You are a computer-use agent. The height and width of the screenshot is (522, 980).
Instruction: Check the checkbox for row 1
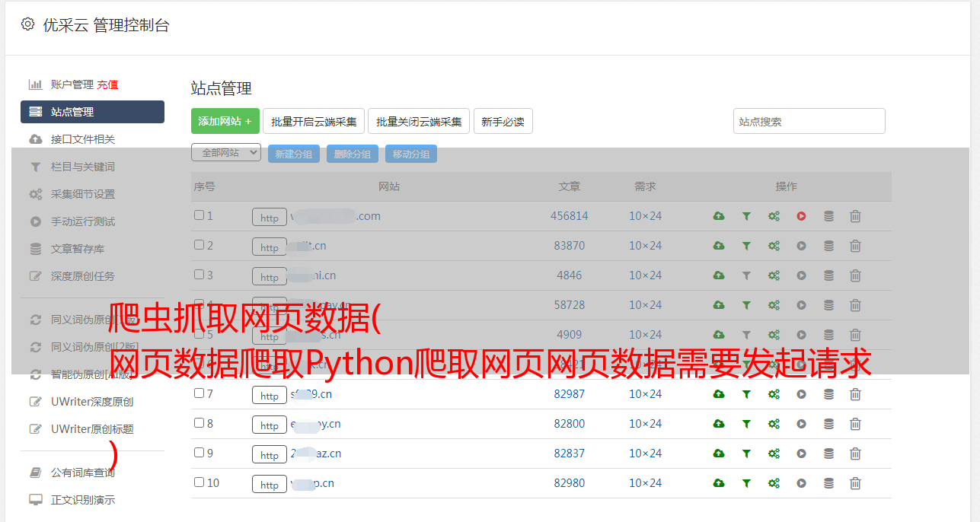pos(199,215)
